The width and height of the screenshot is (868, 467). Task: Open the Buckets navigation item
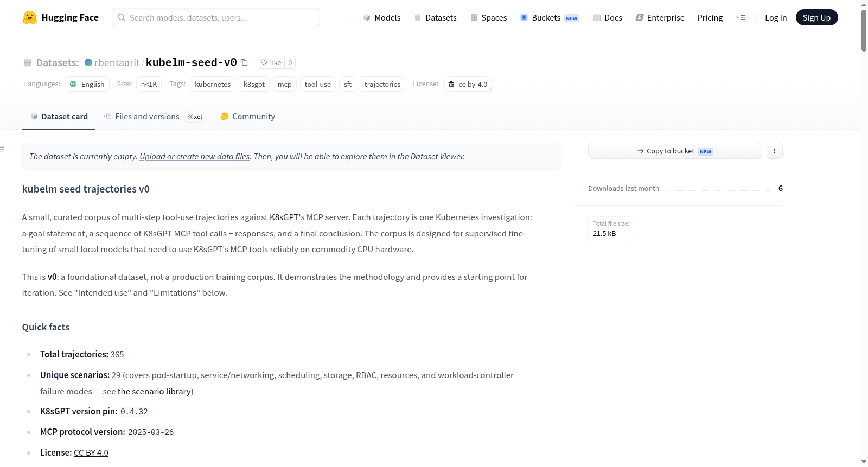550,17
